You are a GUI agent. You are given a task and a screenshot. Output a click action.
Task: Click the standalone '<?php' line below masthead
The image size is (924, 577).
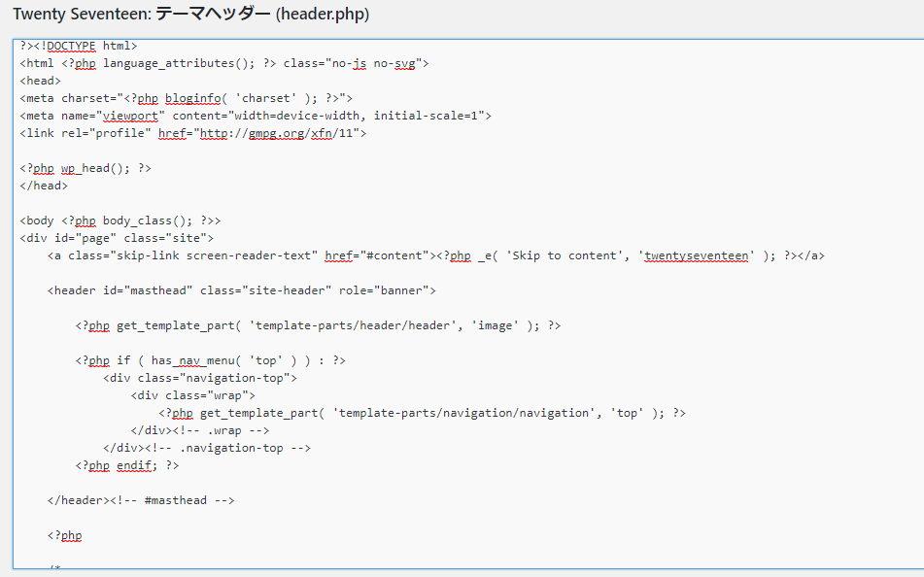pyautogui.click(x=65, y=536)
